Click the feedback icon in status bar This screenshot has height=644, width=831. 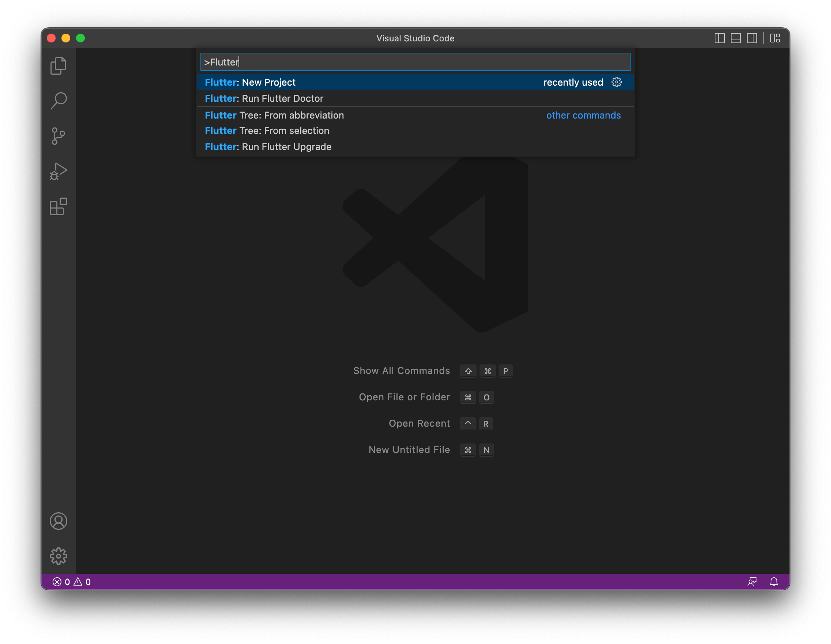click(x=752, y=581)
